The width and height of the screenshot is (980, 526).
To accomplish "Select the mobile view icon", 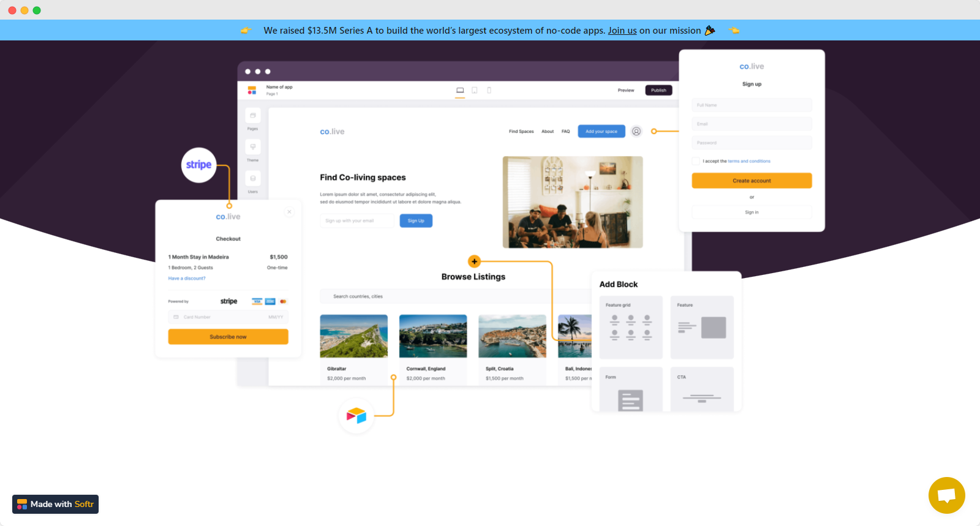I will click(489, 90).
